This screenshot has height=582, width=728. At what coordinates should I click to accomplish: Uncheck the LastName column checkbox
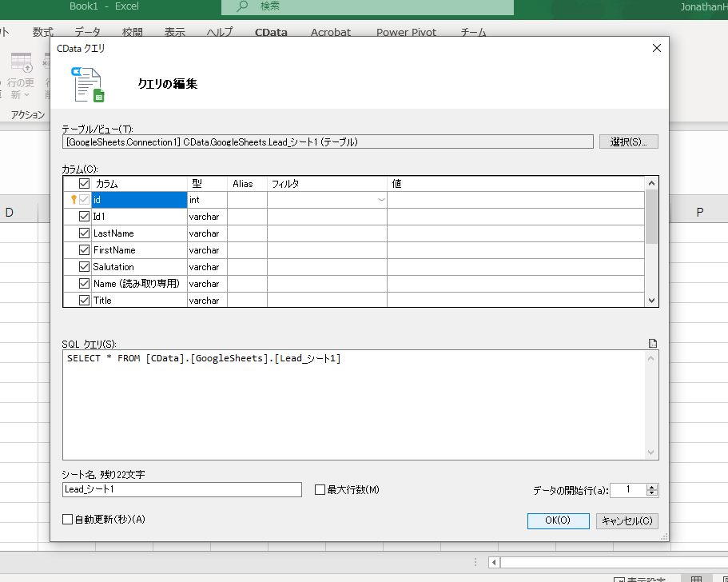click(85, 233)
